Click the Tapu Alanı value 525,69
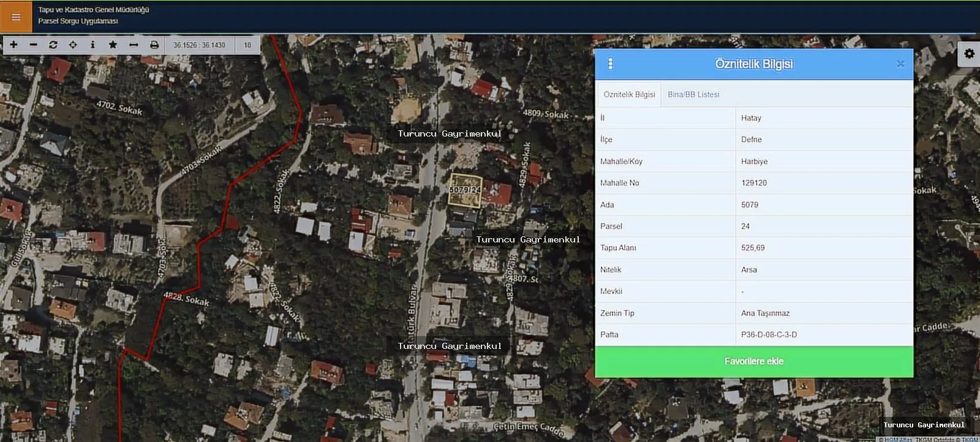Viewport: 980px width, 442px height. (753, 248)
